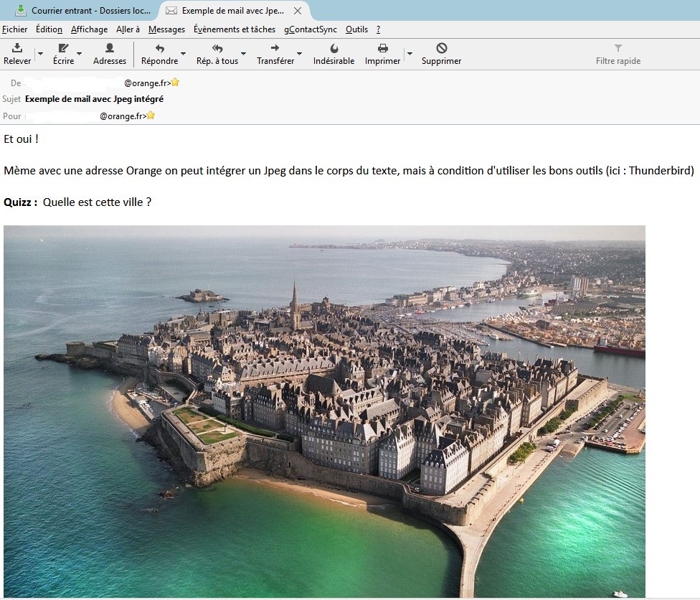The height and width of the screenshot is (600, 700).
Task: Toggle the star next to recipient address
Action: click(x=151, y=116)
